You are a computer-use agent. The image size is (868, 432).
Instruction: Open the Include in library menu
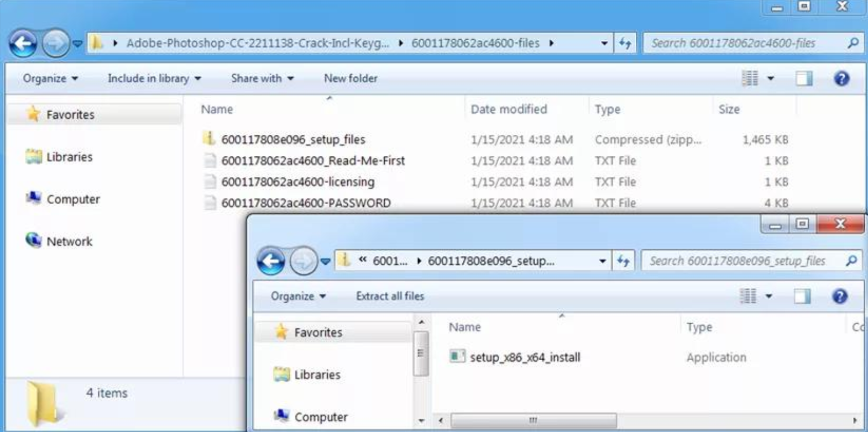(x=154, y=78)
